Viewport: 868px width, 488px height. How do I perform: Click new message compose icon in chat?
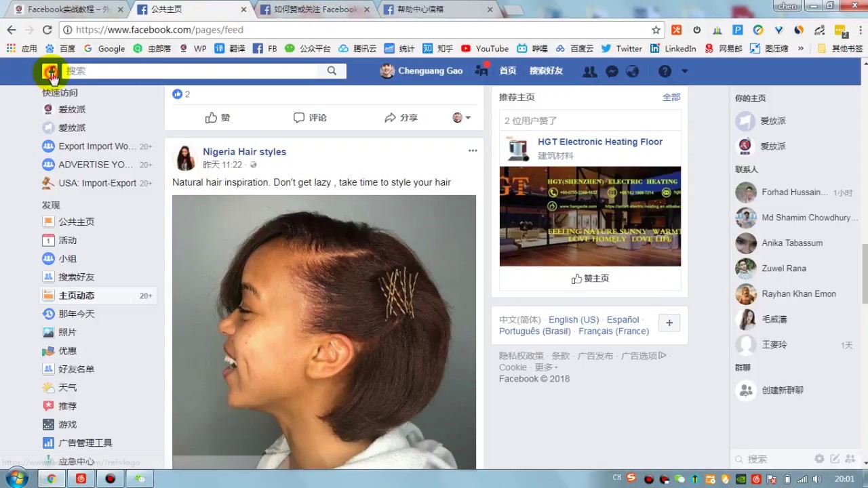[835, 459]
